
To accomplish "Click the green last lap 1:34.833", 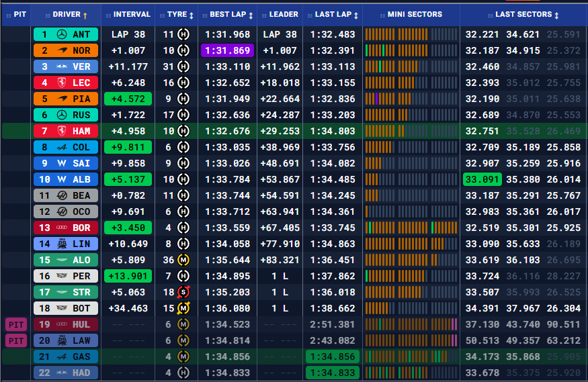I will click(333, 373).
